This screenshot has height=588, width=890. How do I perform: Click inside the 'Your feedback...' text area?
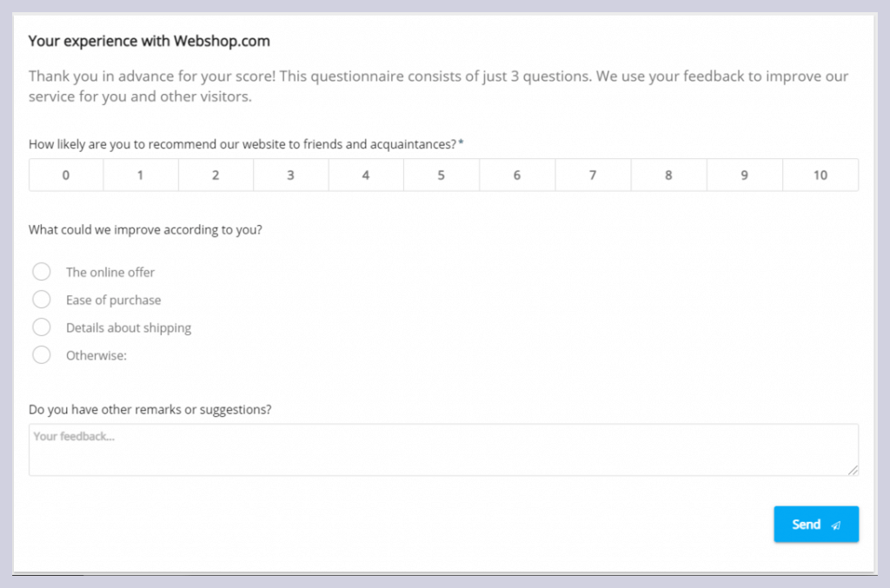[x=444, y=448]
